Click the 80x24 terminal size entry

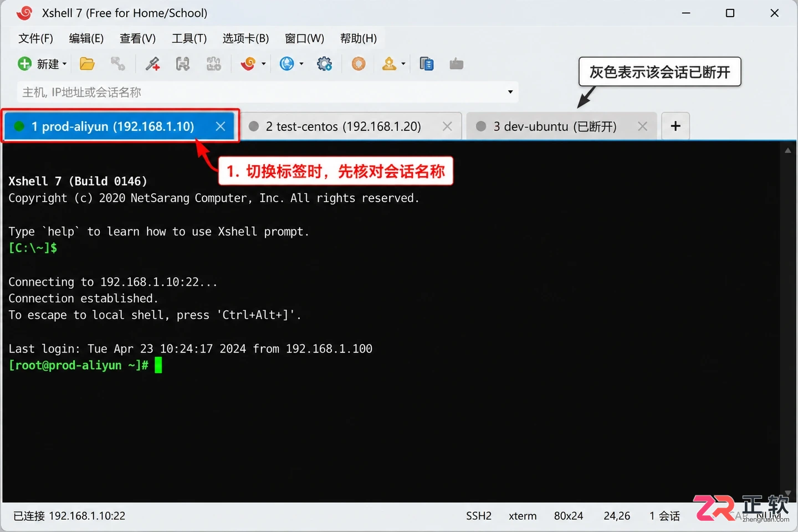pyautogui.click(x=569, y=516)
